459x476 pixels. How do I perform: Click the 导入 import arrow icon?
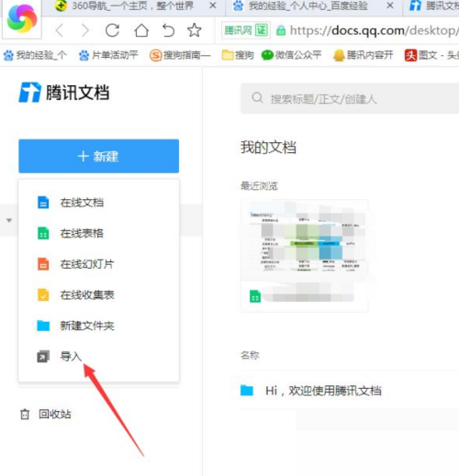click(x=43, y=357)
